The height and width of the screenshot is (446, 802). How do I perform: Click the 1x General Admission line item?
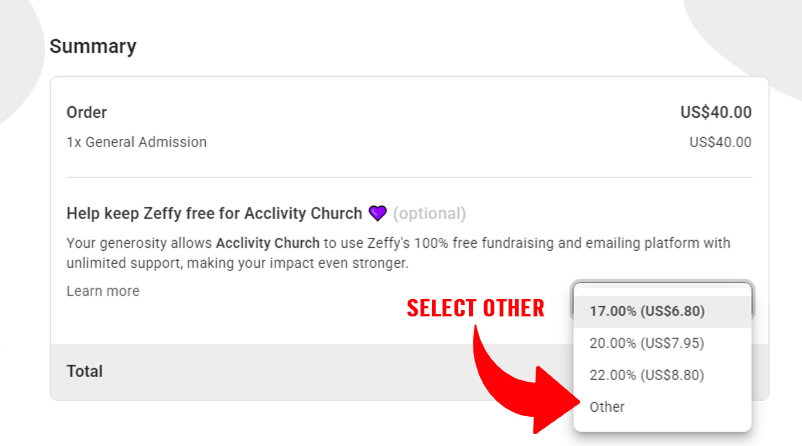(x=137, y=142)
